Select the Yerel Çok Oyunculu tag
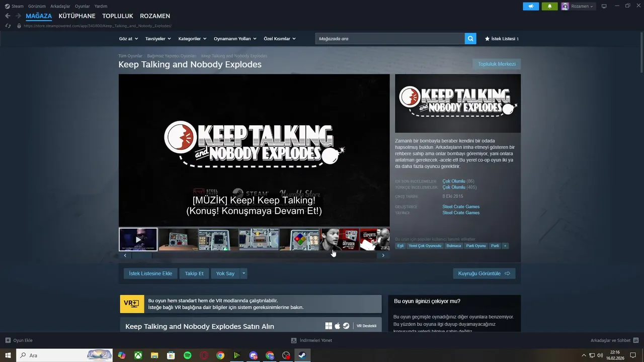 click(425, 246)
